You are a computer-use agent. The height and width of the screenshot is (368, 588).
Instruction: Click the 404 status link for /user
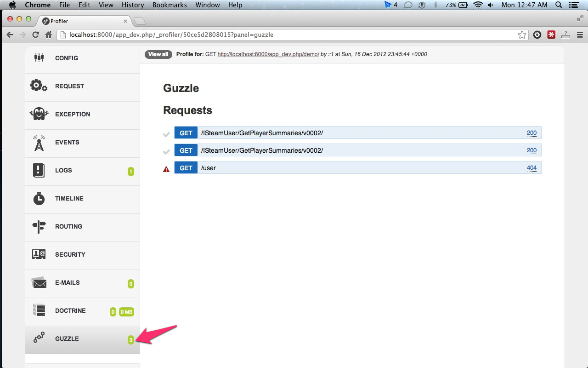(531, 168)
